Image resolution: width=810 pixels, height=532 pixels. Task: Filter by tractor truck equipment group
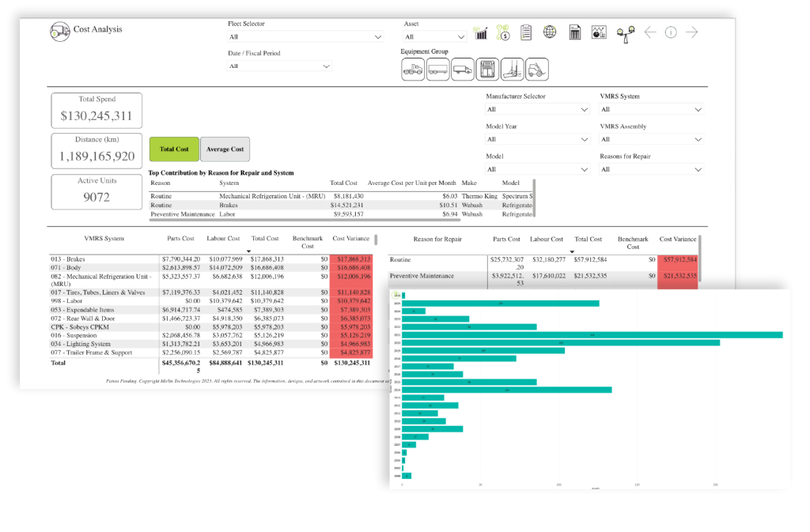pos(413,70)
